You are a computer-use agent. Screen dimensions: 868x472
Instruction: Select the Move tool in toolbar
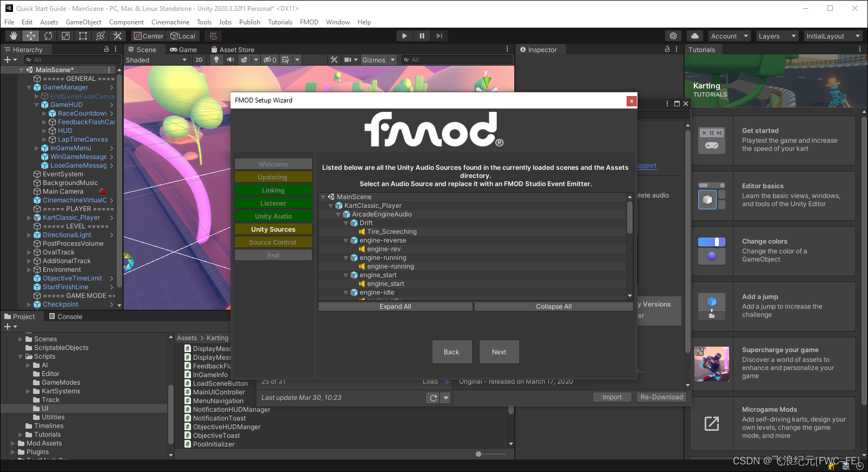click(31, 36)
